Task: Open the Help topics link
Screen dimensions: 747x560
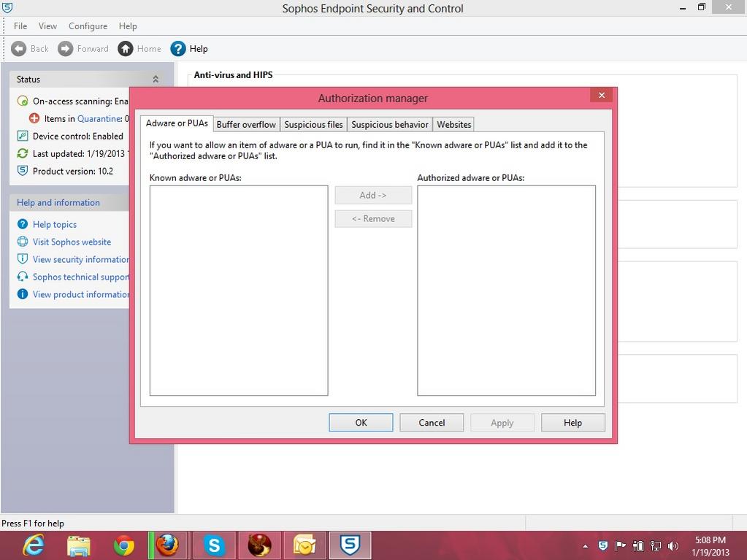Action: (x=55, y=224)
